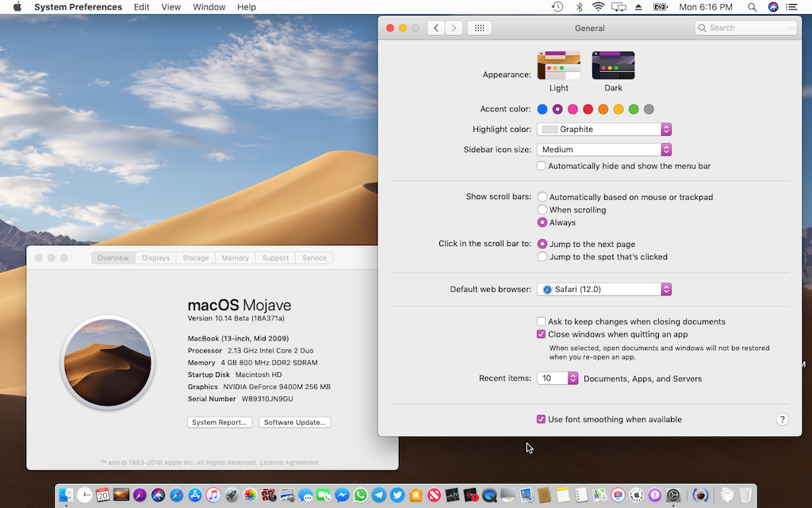Open Notification Center list icon
Image resolution: width=812 pixels, height=508 pixels.
(791, 6)
